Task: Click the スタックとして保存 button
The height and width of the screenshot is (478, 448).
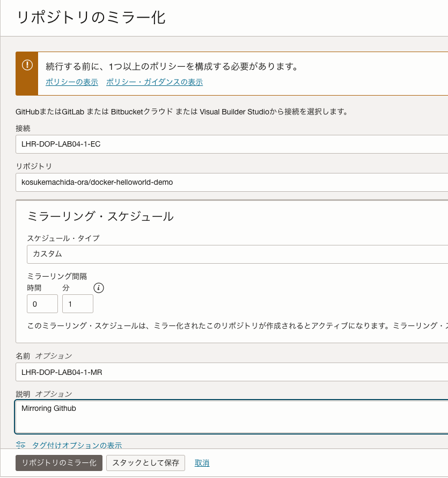Action: (145, 462)
